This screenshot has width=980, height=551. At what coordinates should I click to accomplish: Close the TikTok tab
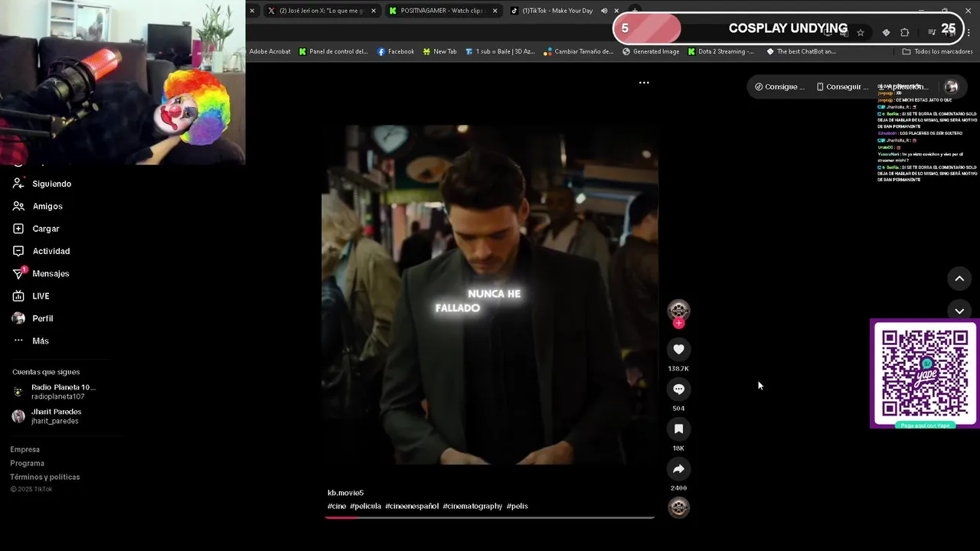616,11
